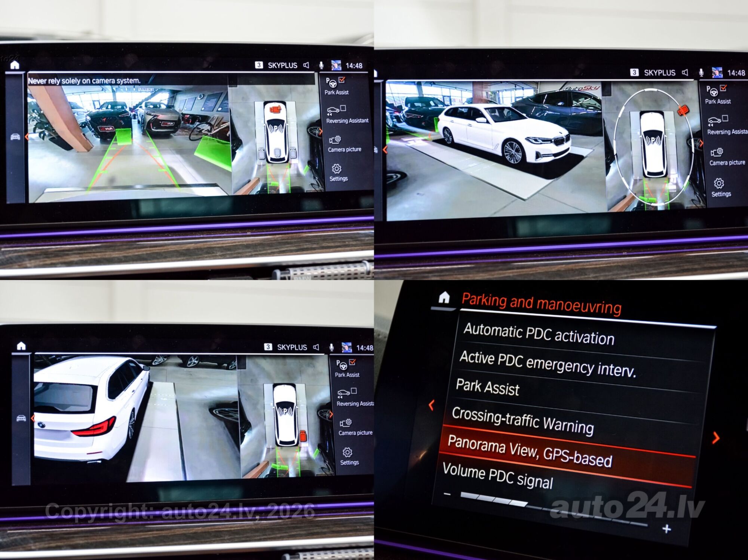This screenshot has height=560, width=748.
Task: Open Camera picture on rear-camera guide-lines screen
Action: tap(344, 144)
